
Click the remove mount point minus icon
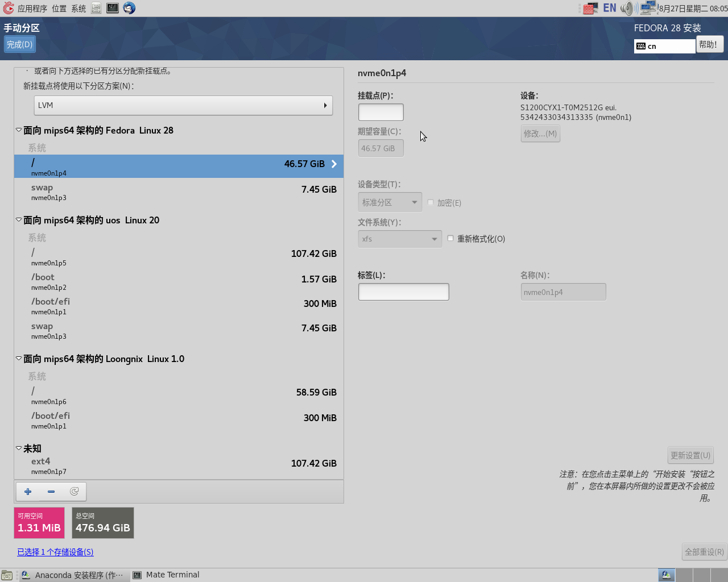51,492
